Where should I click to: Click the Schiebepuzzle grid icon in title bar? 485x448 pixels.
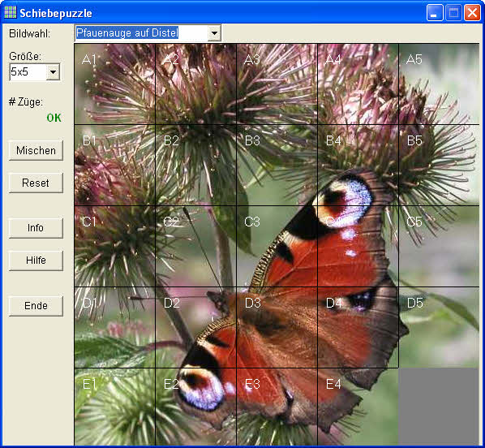11,13
